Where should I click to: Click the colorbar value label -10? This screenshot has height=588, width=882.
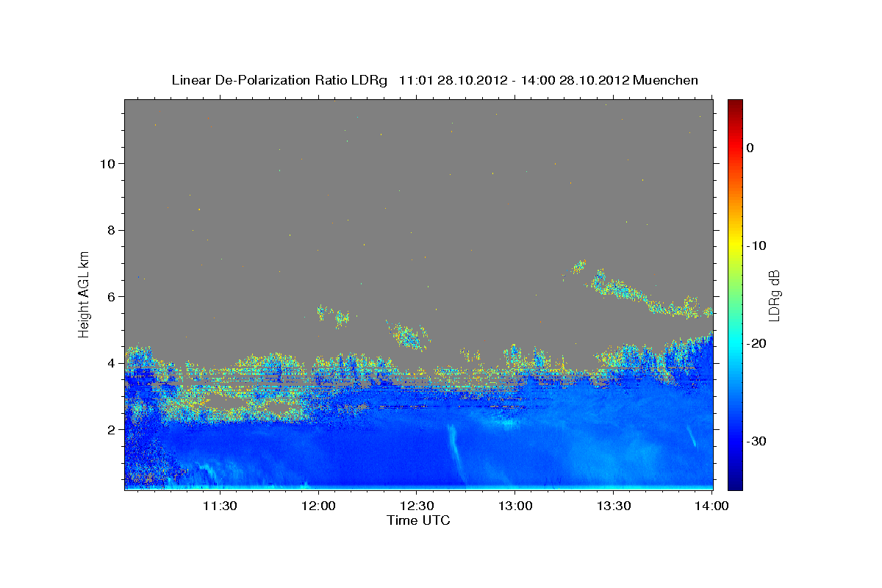(x=757, y=245)
